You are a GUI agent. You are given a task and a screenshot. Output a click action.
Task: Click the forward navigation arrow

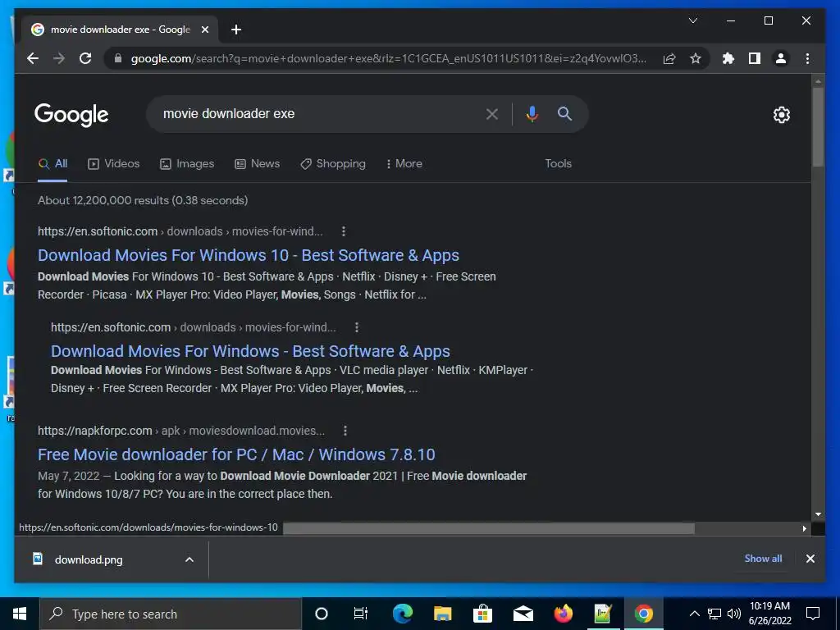click(59, 58)
